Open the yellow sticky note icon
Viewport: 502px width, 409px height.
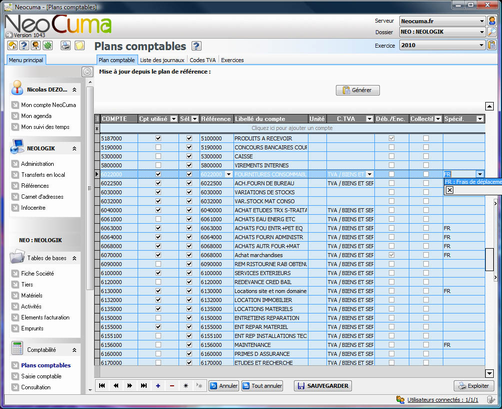point(80,45)
